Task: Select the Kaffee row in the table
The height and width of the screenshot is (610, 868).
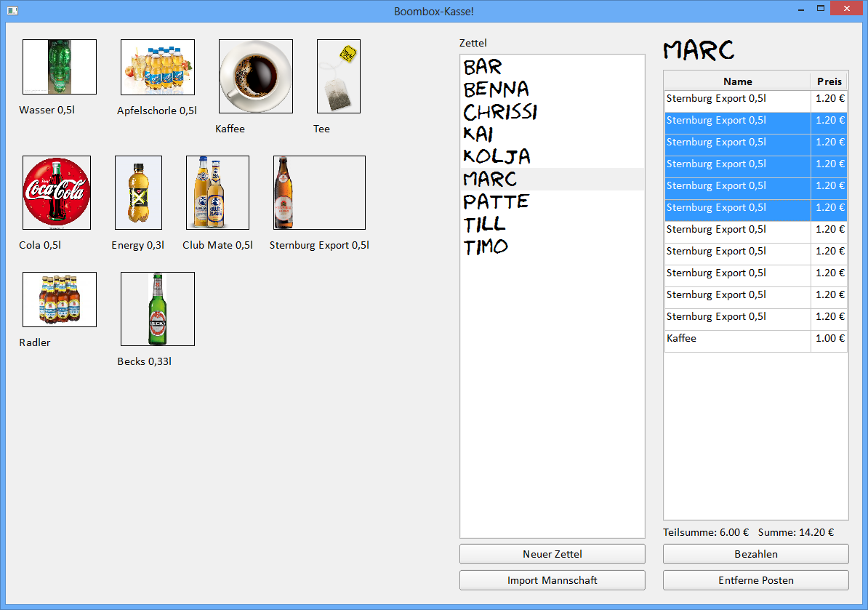Action: tap(755, 341)
